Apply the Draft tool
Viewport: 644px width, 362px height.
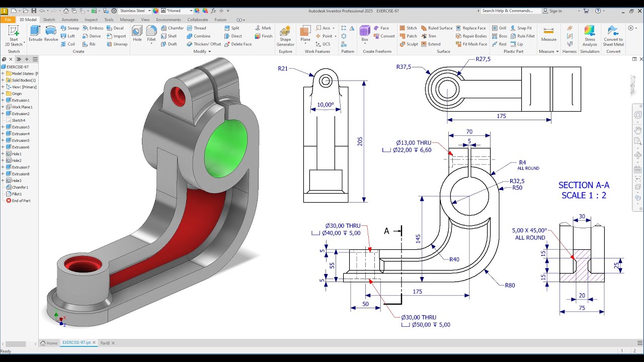pos(169,44)
